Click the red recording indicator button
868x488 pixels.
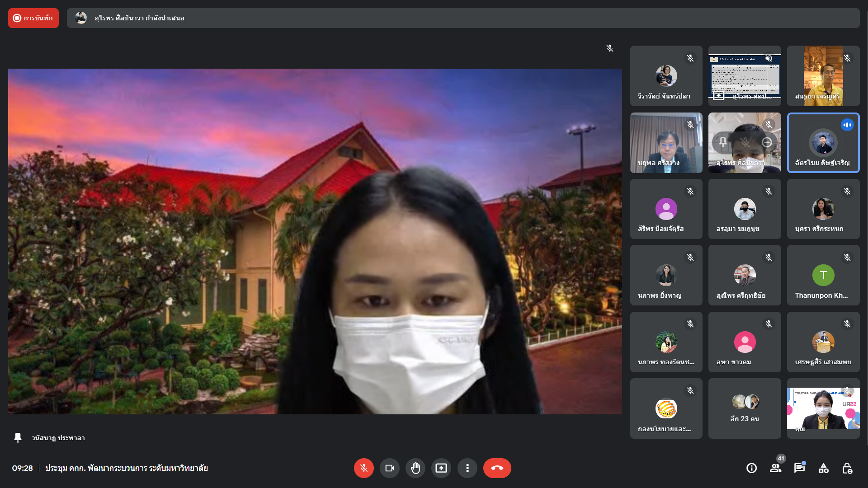click(33, 18)
